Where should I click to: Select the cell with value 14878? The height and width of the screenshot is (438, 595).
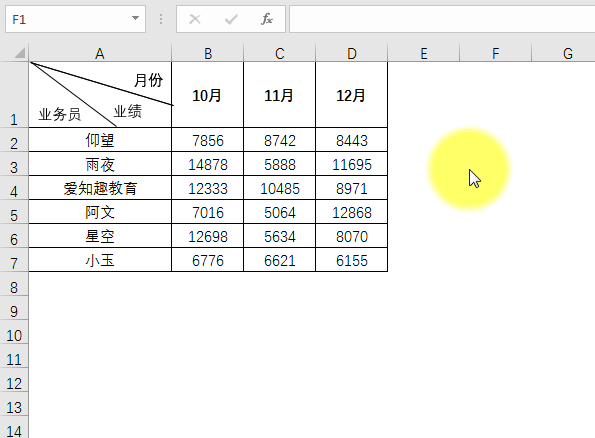point(207,164)
